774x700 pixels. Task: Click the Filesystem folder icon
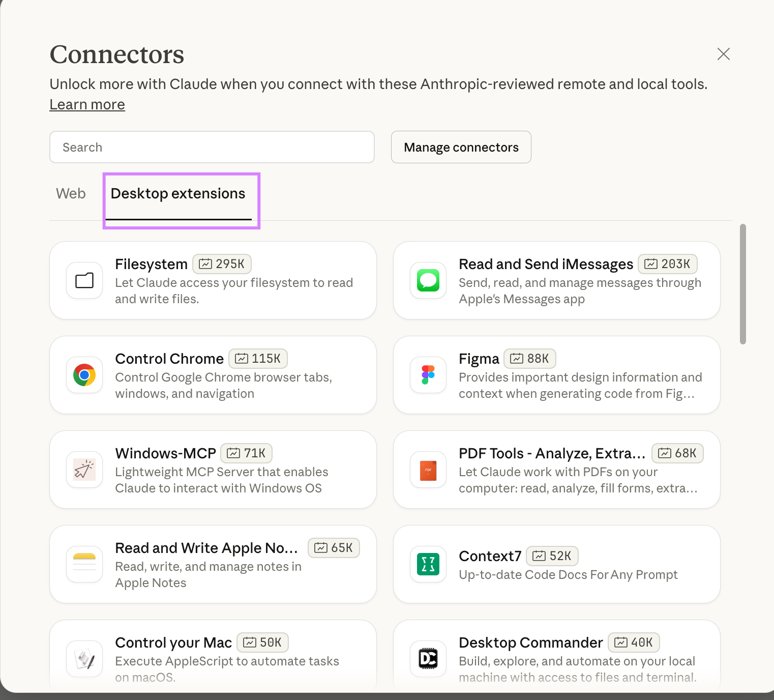84,280
